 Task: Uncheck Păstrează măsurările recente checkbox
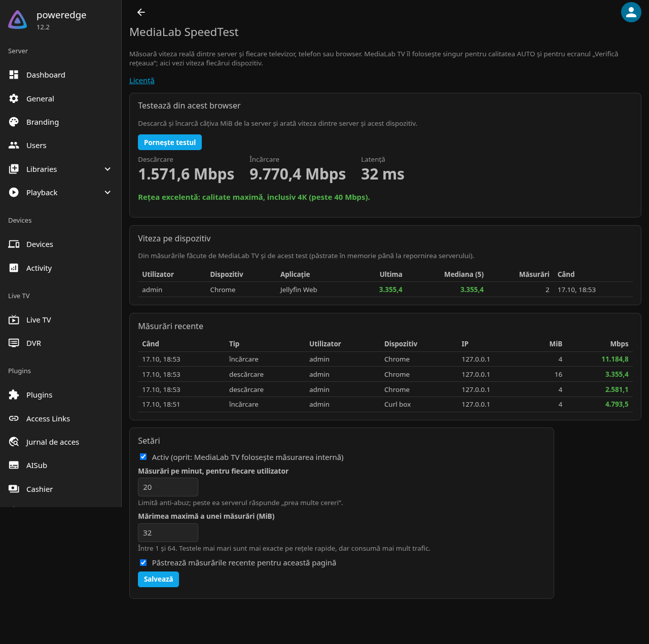pyautogui.click(x=143, y=562)
